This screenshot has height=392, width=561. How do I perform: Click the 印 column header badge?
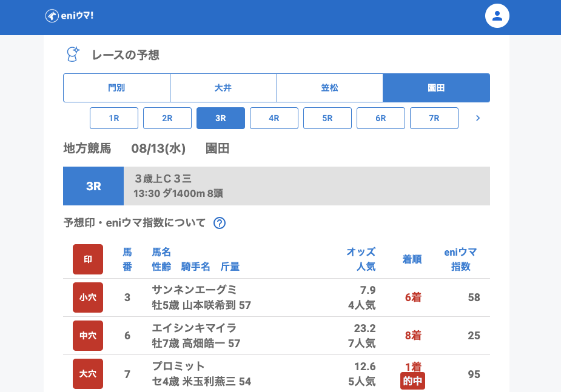(88, 259)
